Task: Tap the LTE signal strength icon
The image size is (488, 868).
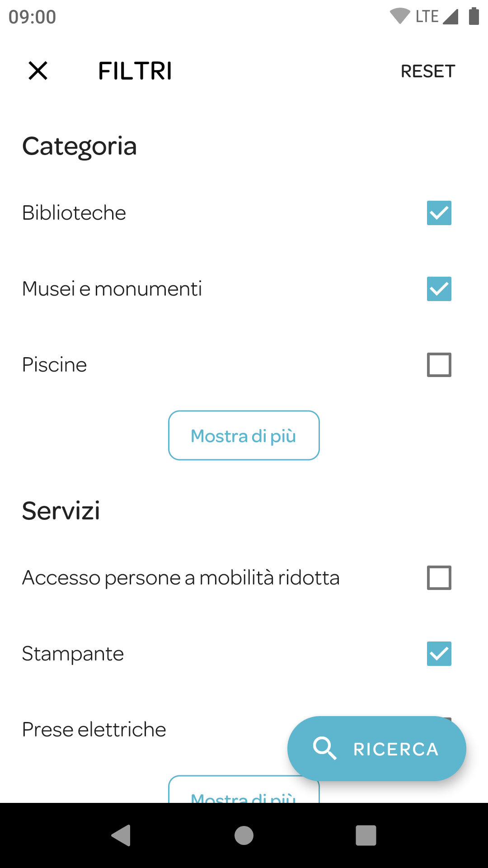Action: pos(450,16)
